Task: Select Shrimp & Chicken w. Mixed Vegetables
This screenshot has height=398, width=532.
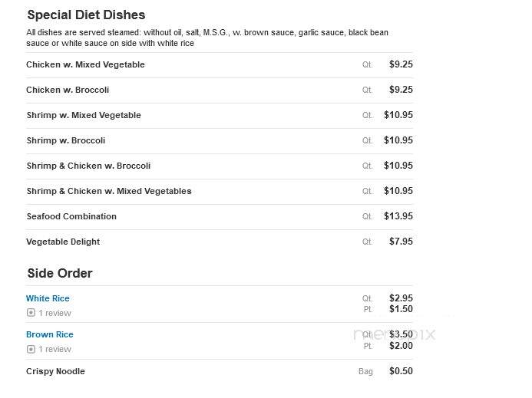Action: coord(109,191)
